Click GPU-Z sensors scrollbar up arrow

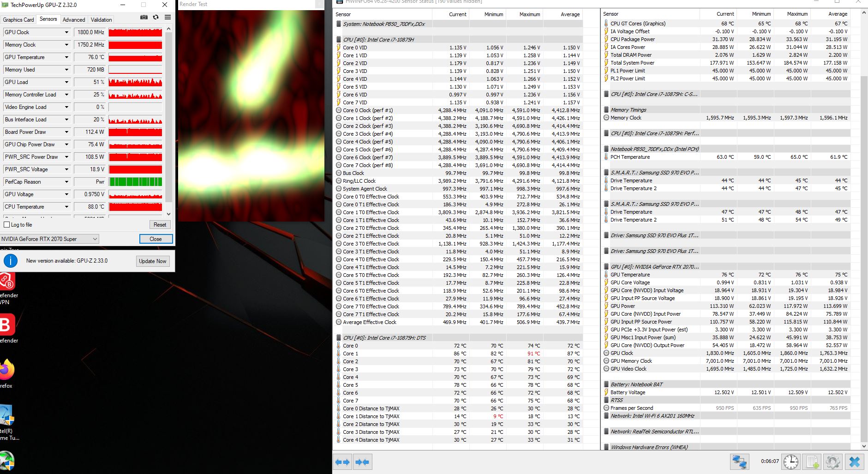tap(168, 29)
